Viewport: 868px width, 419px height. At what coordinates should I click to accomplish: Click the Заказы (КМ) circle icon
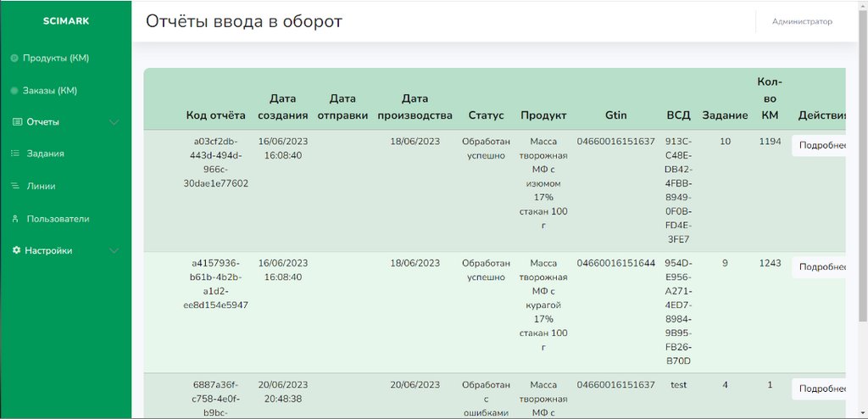(x=14, y=91)
